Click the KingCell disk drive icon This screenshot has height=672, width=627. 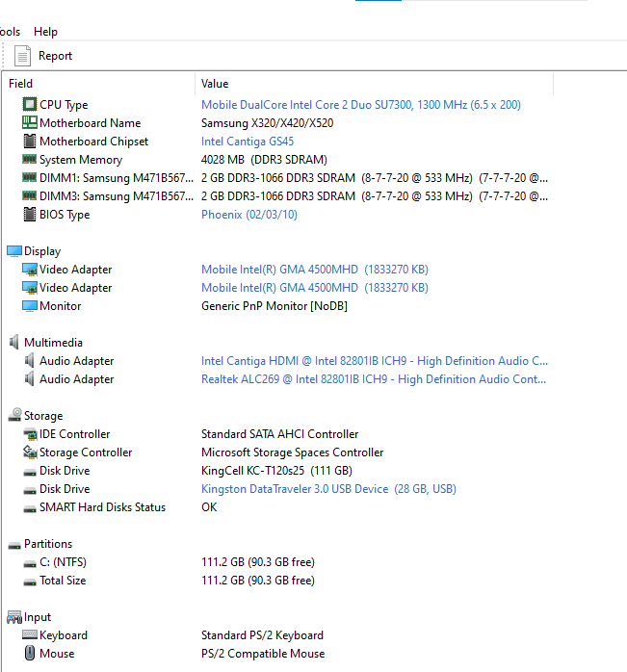pyautogui.click(x=30, y=473)
